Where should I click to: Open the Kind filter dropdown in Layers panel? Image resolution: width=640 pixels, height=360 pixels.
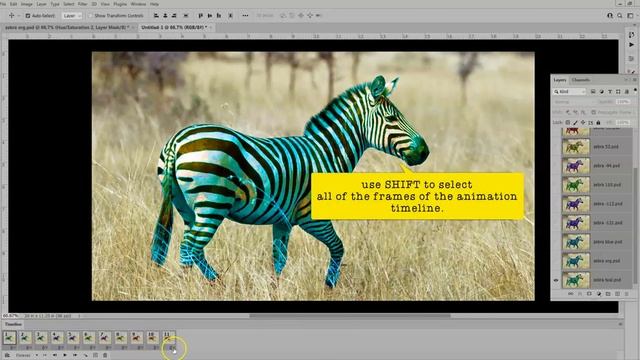pyautogui.click(x=570, y=91)
